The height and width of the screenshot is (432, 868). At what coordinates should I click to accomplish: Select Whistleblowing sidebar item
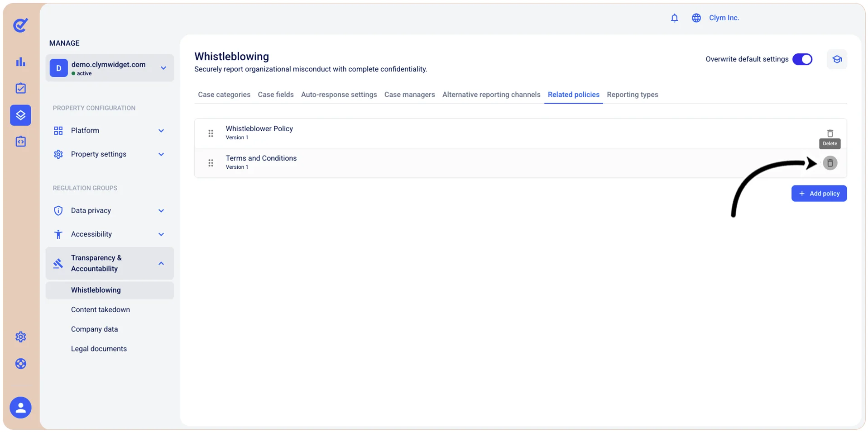(x=110, y=290)
